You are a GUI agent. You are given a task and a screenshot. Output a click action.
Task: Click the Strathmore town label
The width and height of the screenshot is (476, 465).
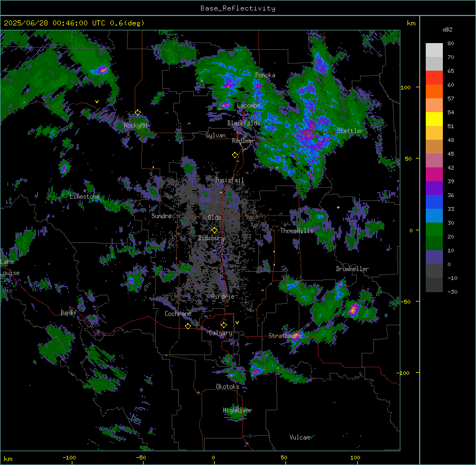tap(285, 336)
